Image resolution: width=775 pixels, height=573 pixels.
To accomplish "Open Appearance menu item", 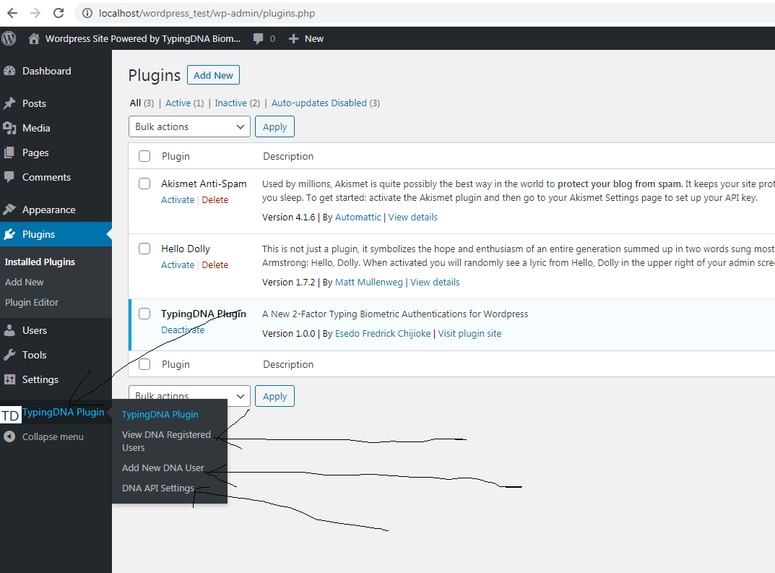I will coord(48,210).
